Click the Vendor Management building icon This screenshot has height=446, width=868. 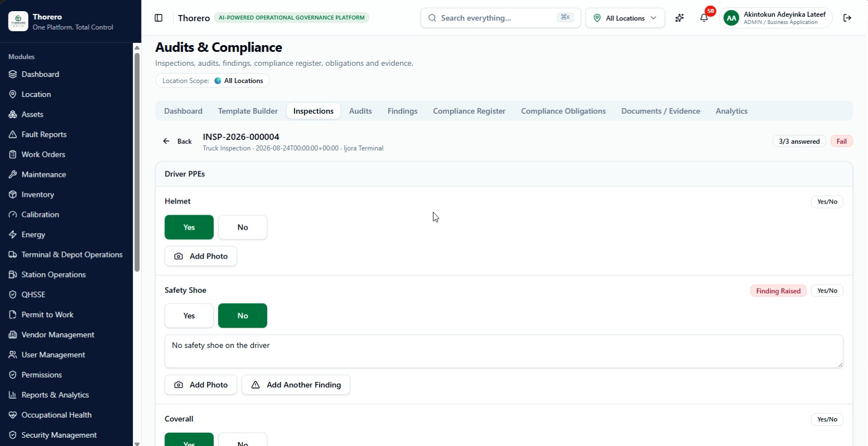coord(13,334)
